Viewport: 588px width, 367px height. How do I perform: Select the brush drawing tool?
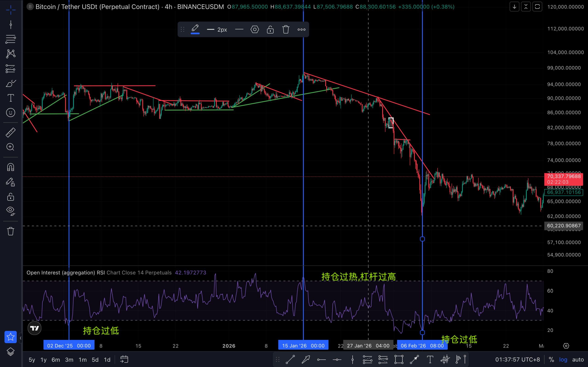(x=11, y=83)
